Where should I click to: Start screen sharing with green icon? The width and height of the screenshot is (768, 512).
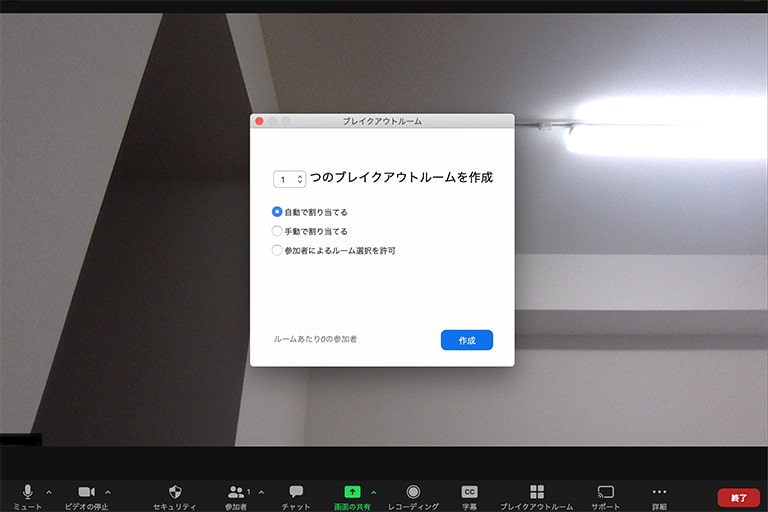tap(352, 496)
